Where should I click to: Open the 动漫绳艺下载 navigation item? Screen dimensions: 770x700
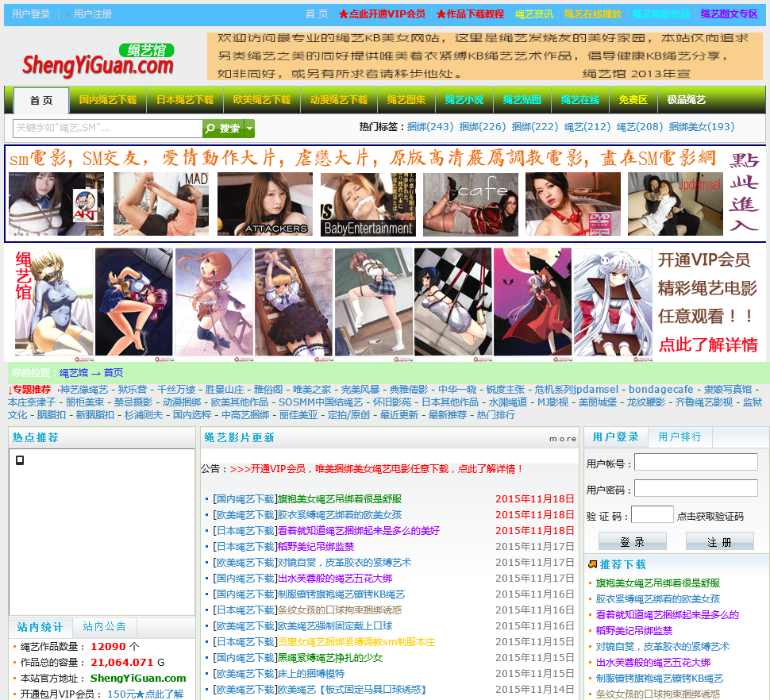[339, 100]
